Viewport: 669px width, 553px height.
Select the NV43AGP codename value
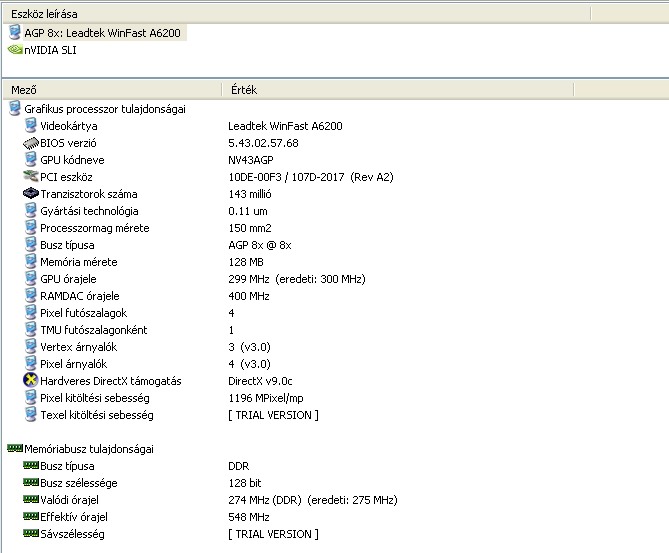tap(251, 160)
